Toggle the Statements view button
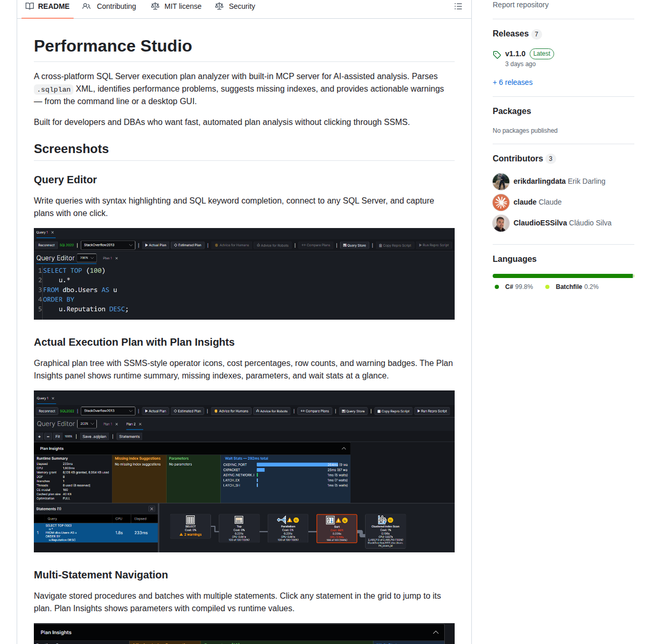This screenshot has height=644, width=651. tap(130, 436)
